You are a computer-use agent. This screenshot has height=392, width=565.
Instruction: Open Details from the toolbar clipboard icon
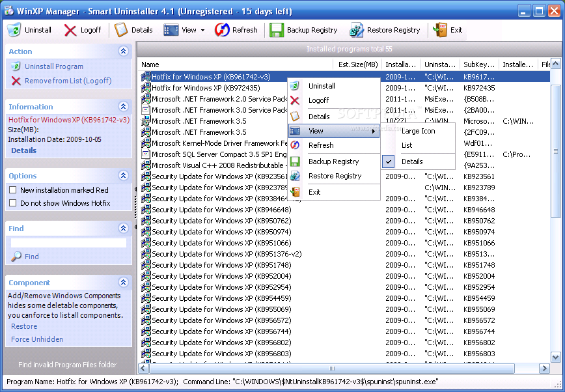tap(121, 30)
